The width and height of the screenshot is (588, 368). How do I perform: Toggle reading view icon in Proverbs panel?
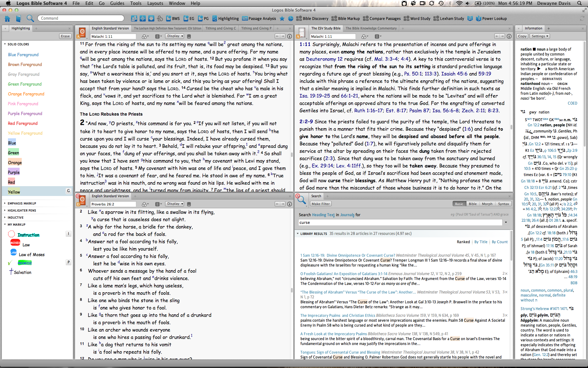point(189,204)
